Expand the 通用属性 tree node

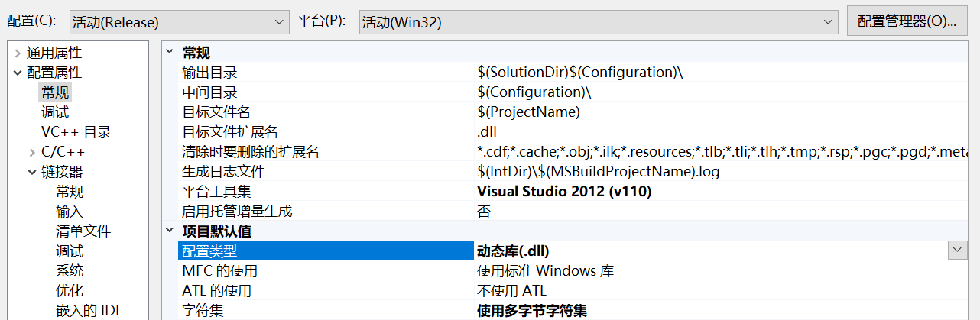click(x=18, y=53)
